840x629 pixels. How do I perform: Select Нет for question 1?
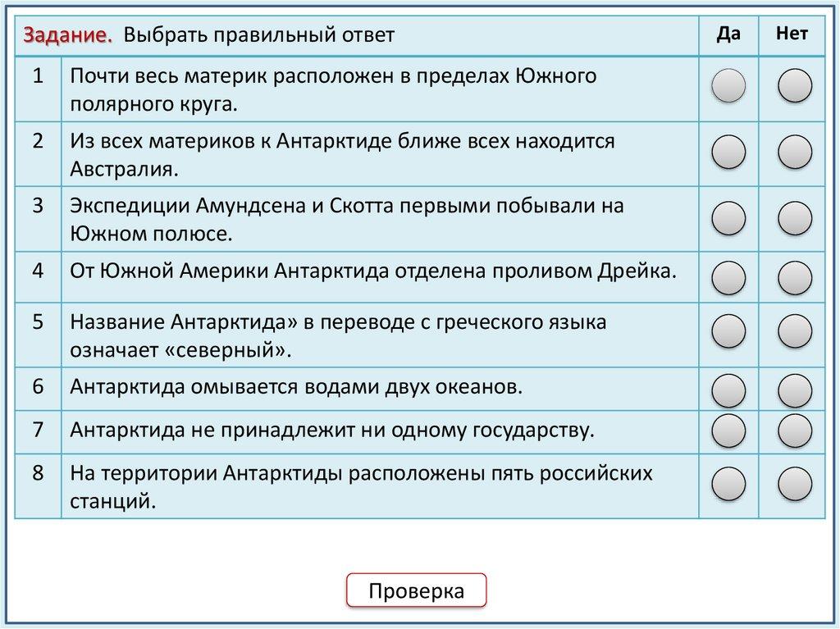click(794, 86)
